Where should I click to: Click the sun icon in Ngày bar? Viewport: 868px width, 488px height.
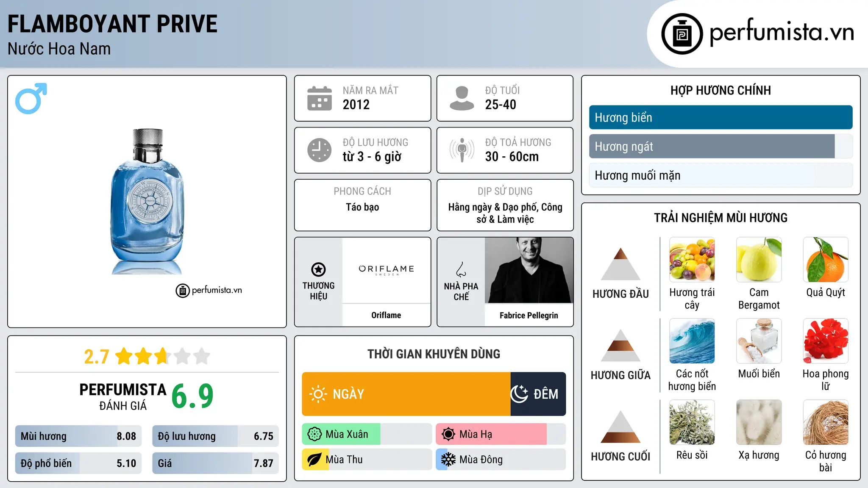click(318, 394)
